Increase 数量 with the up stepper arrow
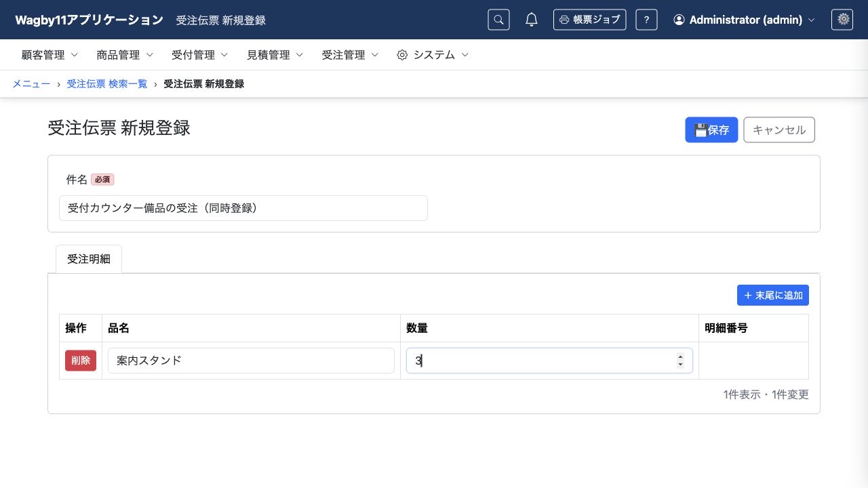The height and width of the screenshot is (488, 868). (x=680, y=357)
